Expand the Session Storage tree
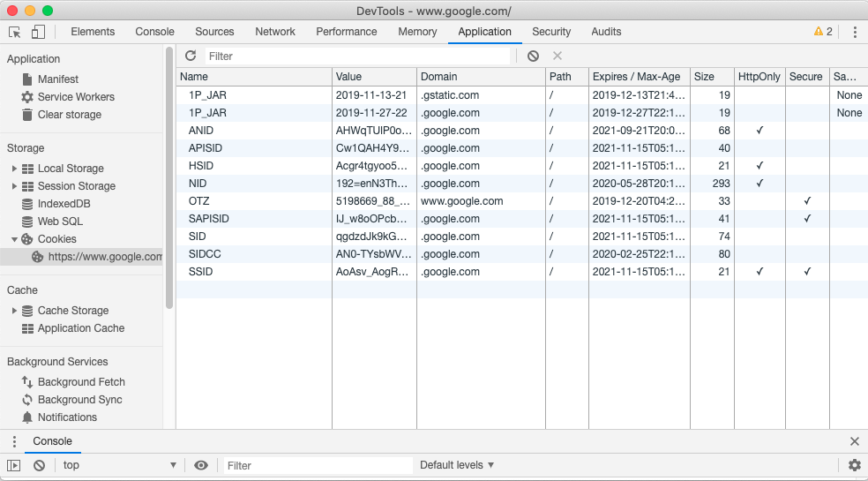 [x=14, y=186]
